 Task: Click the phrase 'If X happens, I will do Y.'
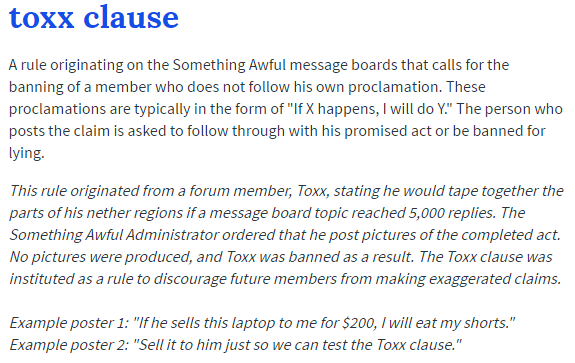(x=370, y=109)
